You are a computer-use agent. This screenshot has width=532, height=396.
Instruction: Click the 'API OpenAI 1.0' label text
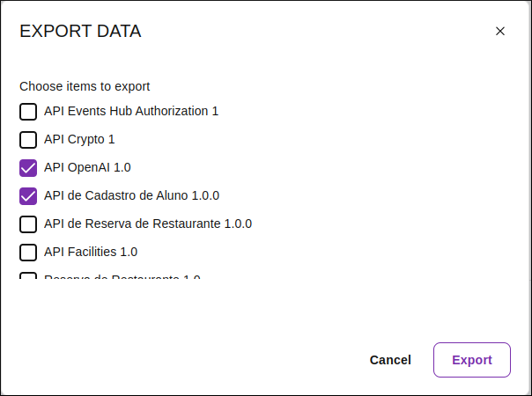point(87,167)
